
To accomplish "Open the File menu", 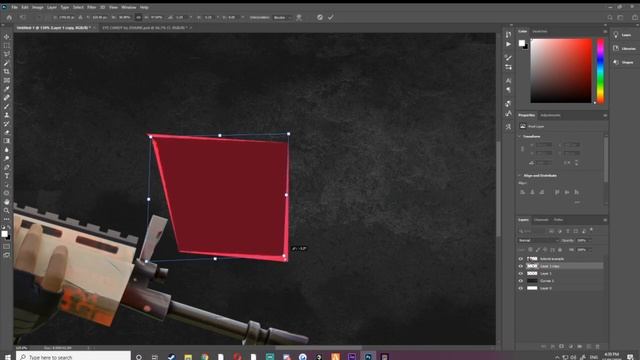I will pyautogui.click(x=14, y=7).
